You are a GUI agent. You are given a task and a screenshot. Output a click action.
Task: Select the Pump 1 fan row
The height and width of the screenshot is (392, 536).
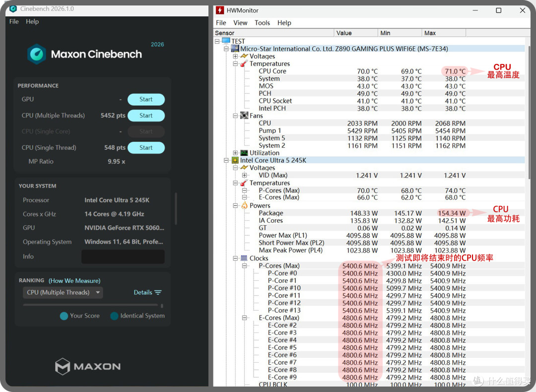[x=369, y=131]
